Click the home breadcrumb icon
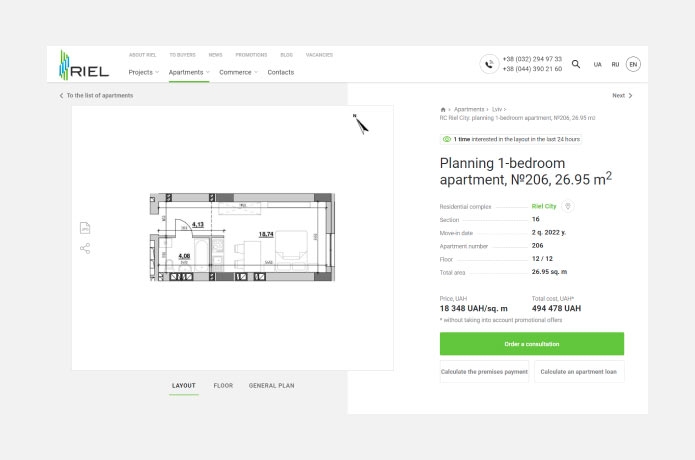 (443, 109)
